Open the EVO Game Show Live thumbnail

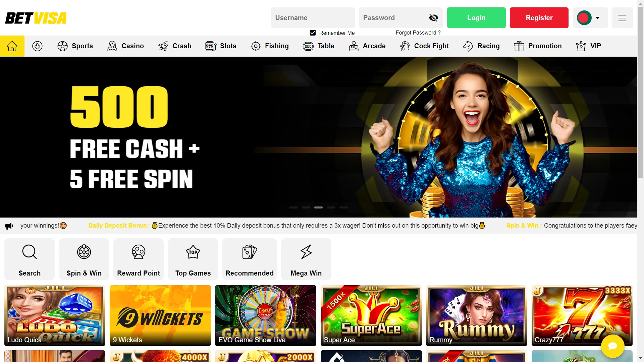[x=266, y=315]
